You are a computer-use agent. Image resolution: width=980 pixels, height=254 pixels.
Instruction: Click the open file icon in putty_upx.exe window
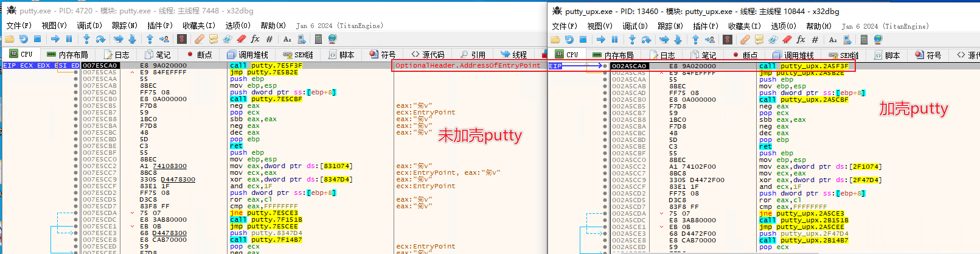555,40
